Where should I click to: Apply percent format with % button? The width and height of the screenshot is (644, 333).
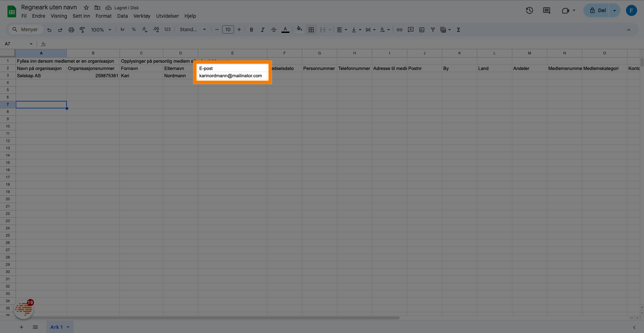tap(134, 30)
